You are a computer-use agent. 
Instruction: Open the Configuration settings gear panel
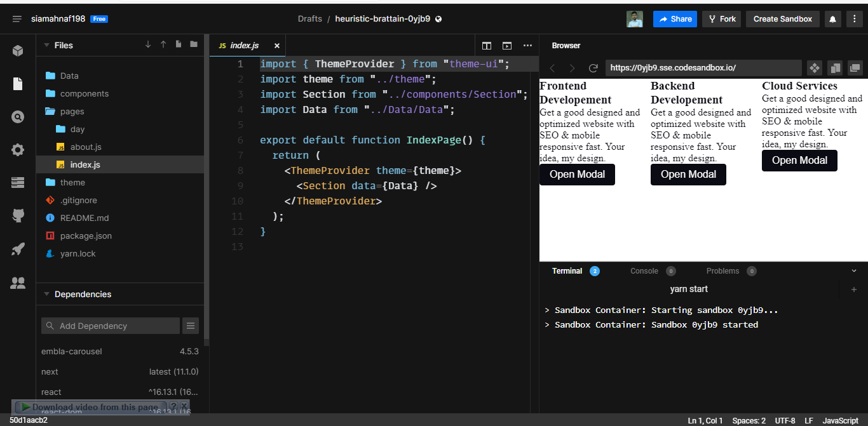click(17, 150)
